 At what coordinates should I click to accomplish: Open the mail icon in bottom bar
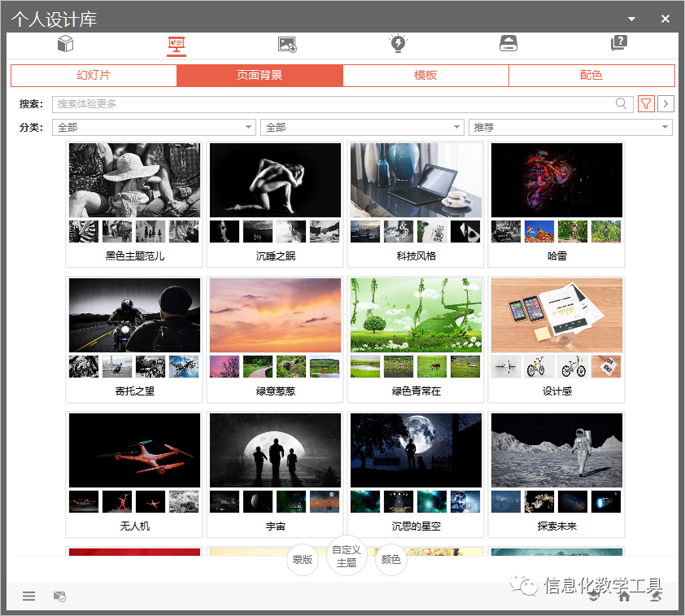59,596
